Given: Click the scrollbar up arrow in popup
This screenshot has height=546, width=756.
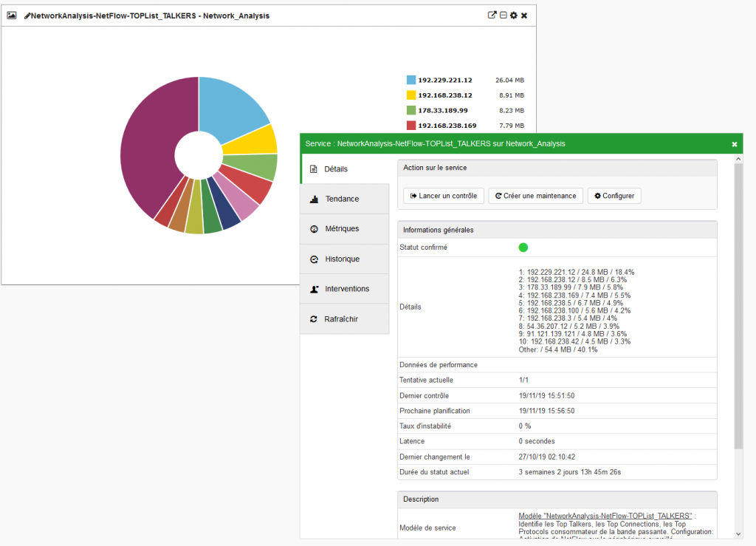Looking at the screenshot, I should [x=738, y=159].
